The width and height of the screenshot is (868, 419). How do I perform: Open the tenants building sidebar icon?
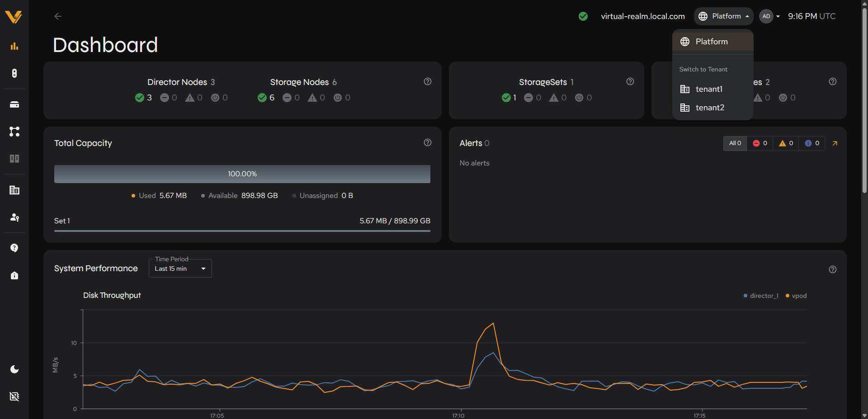click(x=14, y=190)
